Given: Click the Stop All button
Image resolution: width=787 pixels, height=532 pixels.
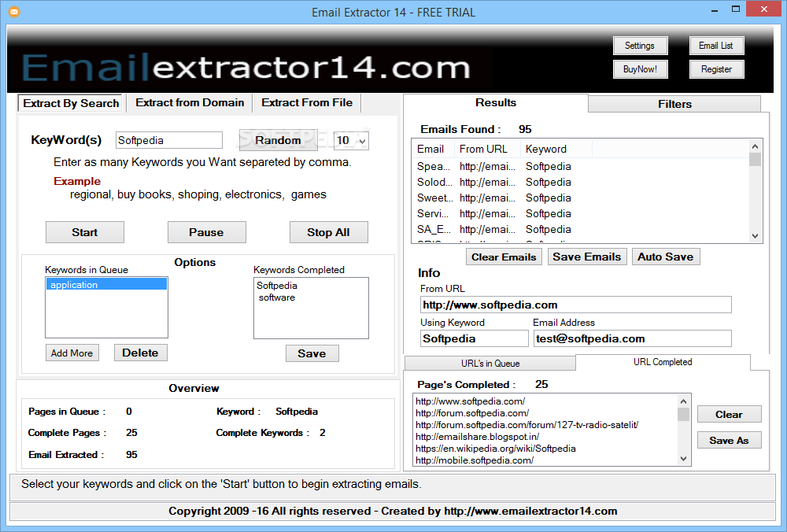Looking at the screenshot, I should [329, 232].
